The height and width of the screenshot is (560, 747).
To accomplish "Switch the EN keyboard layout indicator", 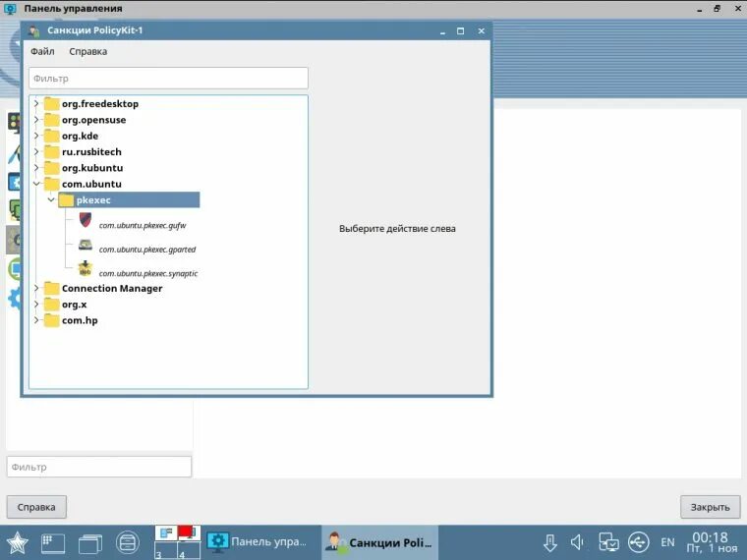I will coord(667,542).
